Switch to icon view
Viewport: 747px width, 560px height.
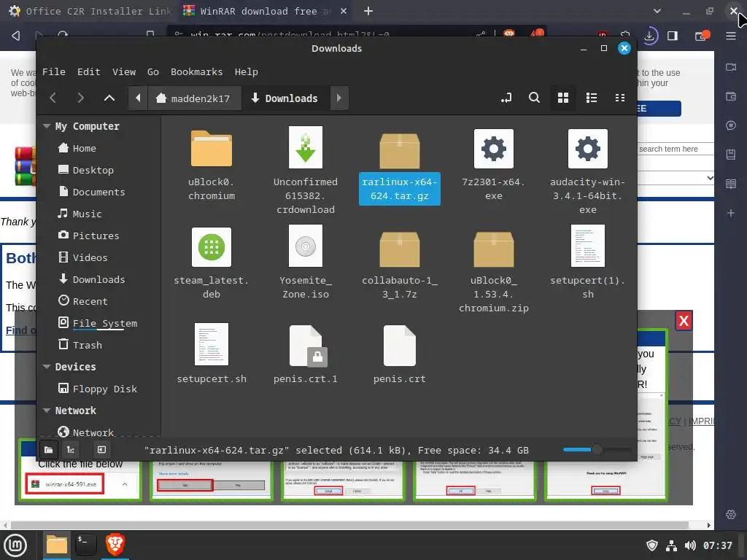(x=562, y=98)
